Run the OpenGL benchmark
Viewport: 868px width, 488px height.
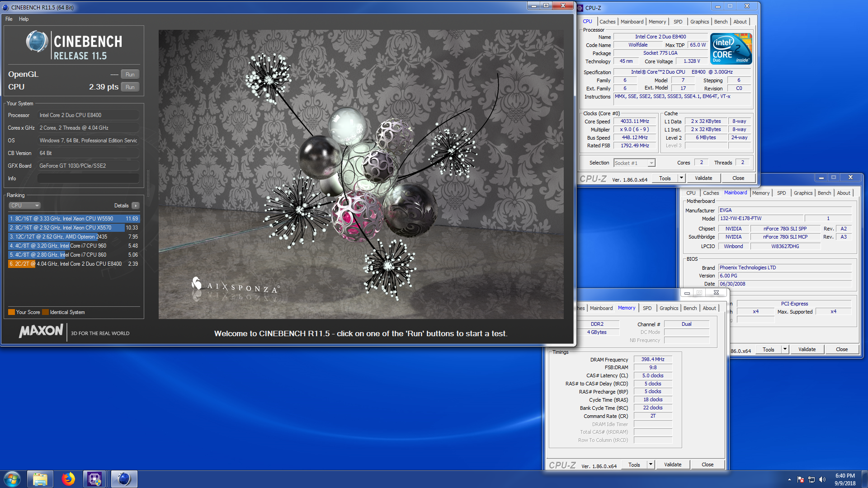point(130,75)
